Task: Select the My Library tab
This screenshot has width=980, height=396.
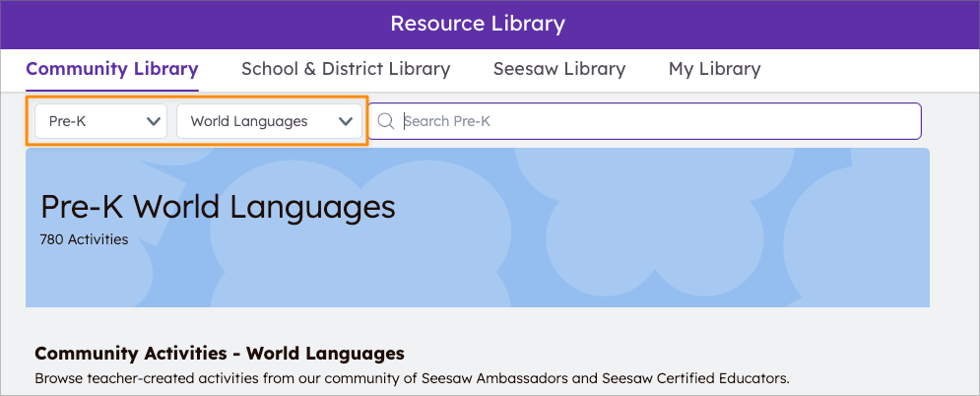Action: pyautogui.click(x=714, y=69)
